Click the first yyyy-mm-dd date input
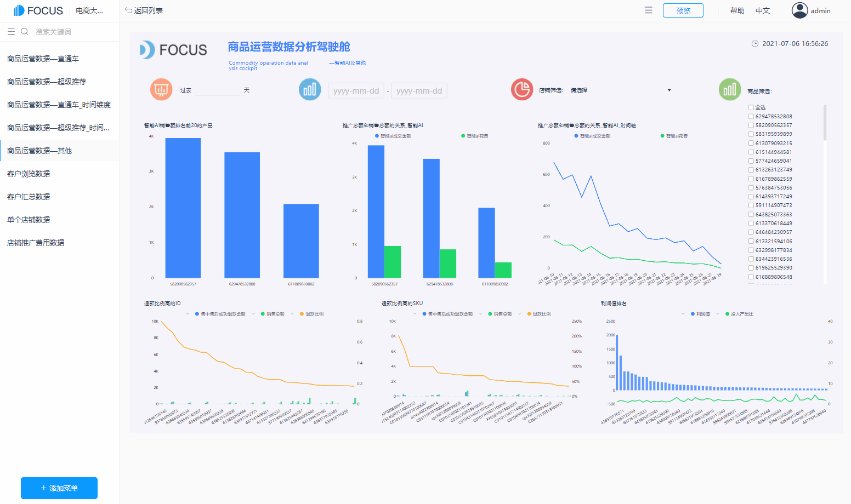Screen dimensions: 851x504 [x=356, y=90]
